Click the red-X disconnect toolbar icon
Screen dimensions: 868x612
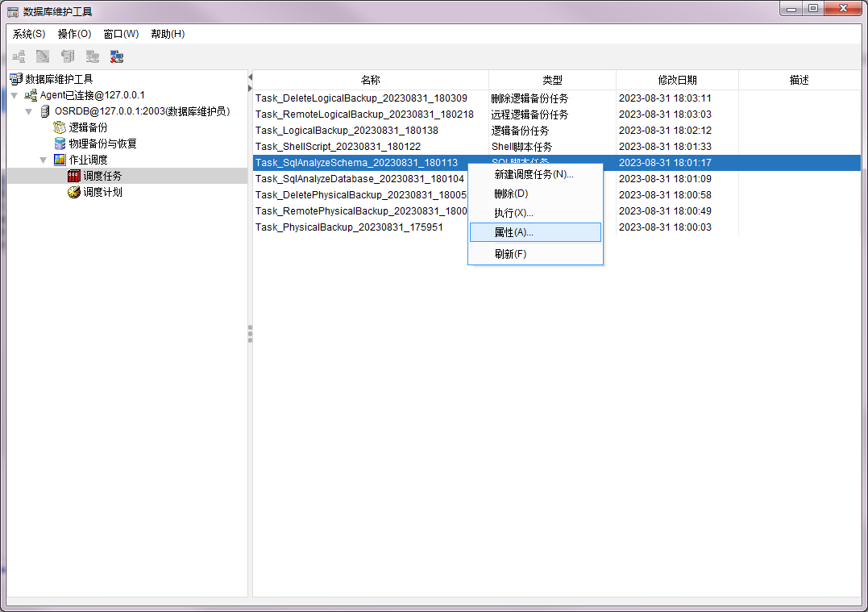click(x=117, y=56)
